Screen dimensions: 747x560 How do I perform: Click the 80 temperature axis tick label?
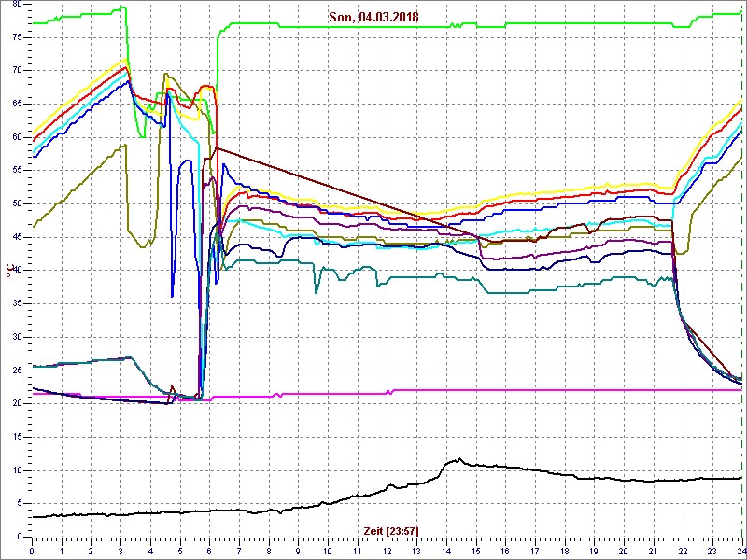[x=16, y=4]
